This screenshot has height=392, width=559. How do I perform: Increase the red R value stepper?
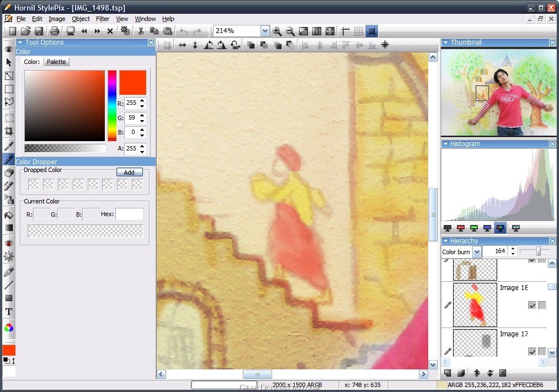[x=142, y=100]
